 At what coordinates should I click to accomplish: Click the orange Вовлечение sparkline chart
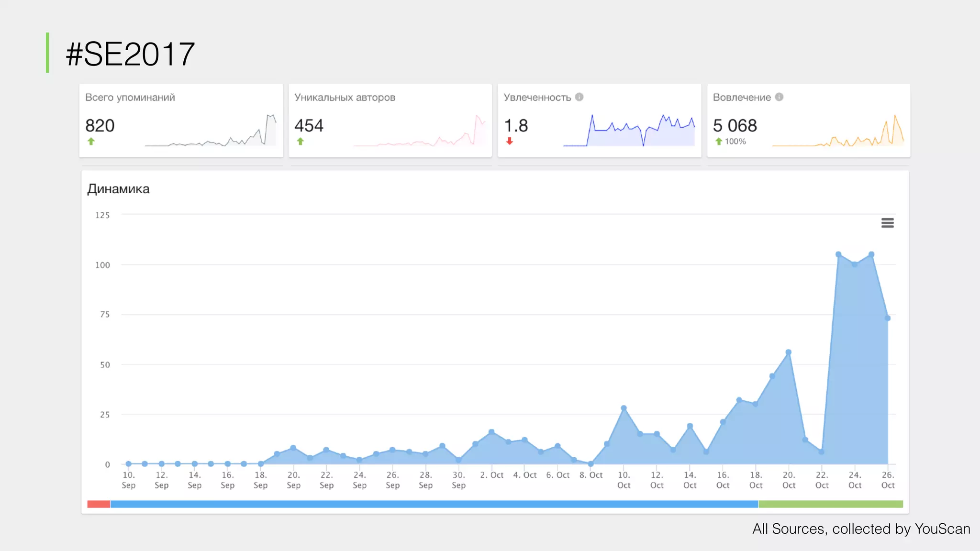pyautogui.click(x=837, y=134)
